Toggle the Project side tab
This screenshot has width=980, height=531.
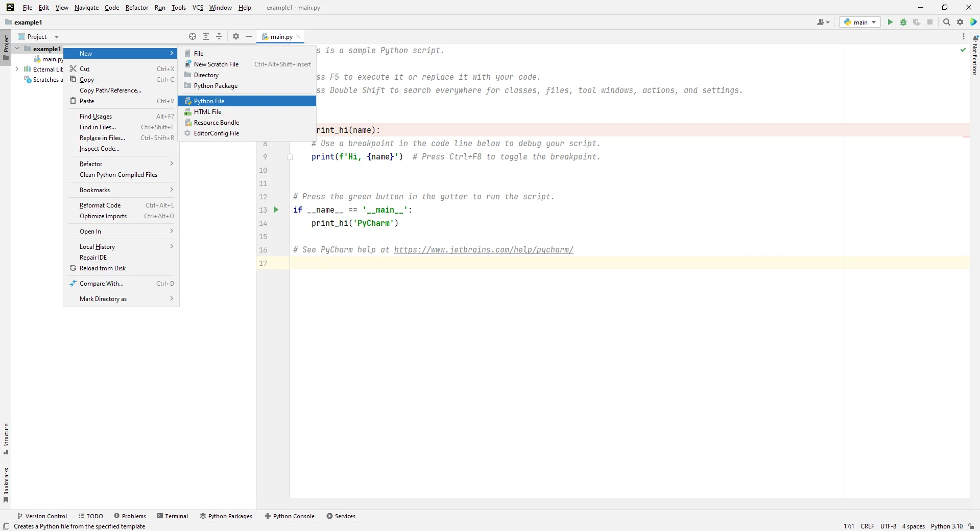(x=6, y=47)
